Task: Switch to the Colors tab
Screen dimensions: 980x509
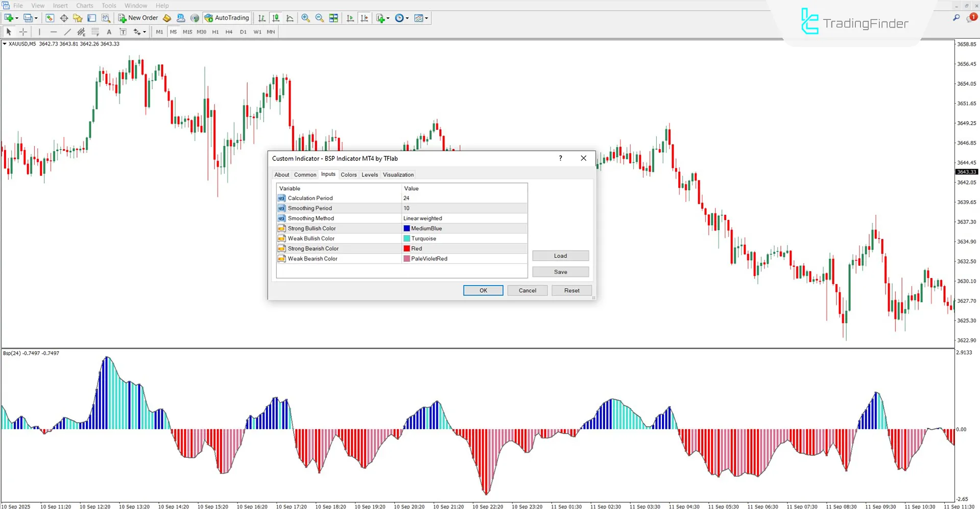Action: point(348,174)
